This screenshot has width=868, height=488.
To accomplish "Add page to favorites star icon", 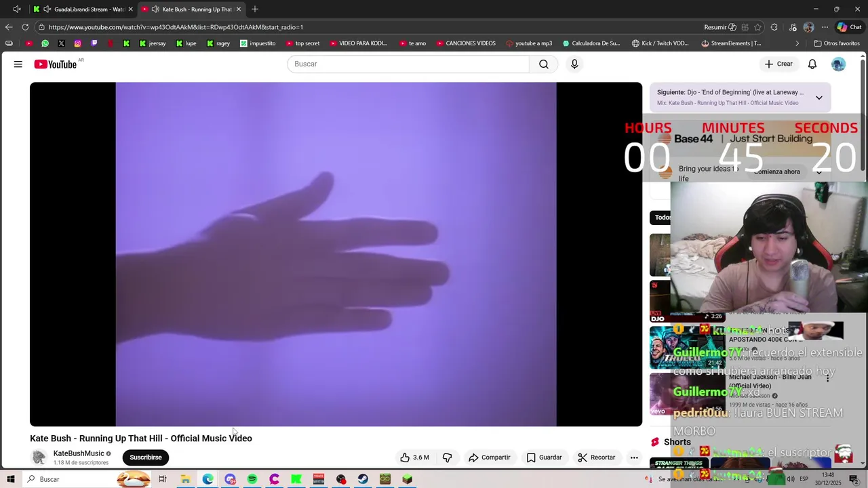I will [757, 27].
